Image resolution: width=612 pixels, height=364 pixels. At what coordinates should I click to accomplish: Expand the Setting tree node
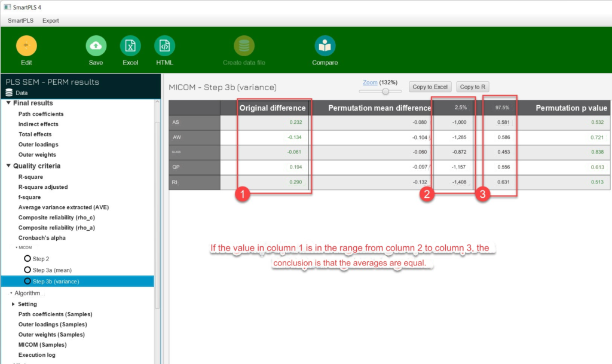pyautogui.click(x=13, y=304)
